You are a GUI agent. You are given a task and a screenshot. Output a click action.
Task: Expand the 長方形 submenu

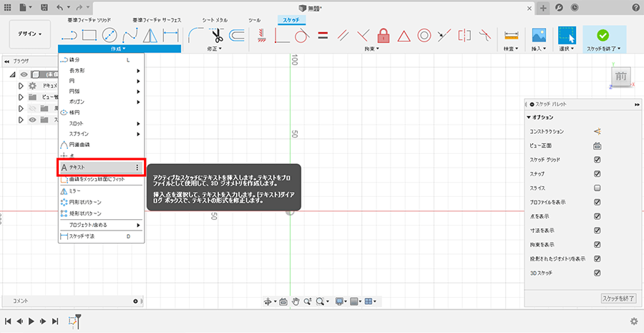point(100,70)
